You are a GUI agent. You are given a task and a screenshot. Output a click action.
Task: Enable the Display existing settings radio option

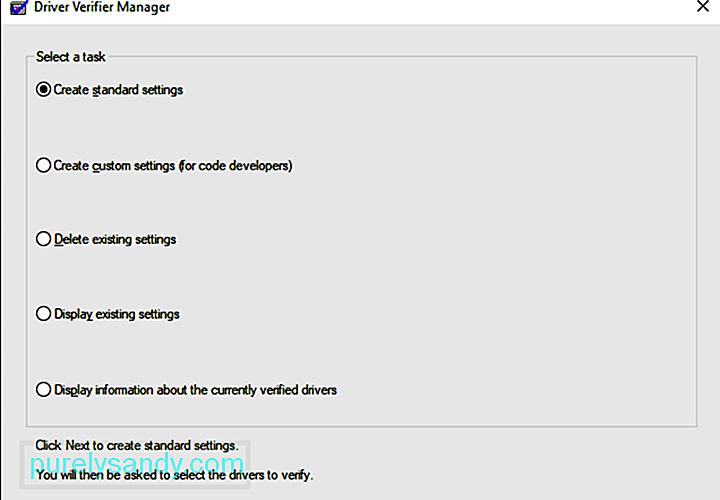(43, 314)
